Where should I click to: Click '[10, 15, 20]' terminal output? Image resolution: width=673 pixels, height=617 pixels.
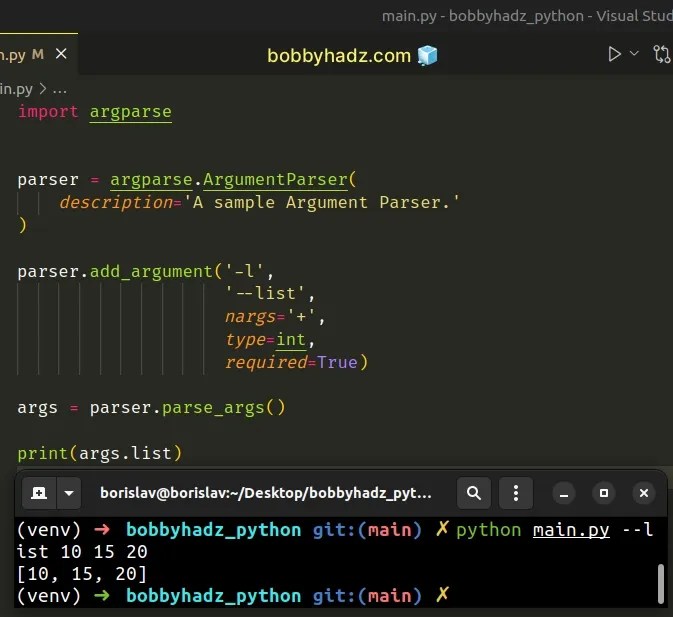(82, 574)
